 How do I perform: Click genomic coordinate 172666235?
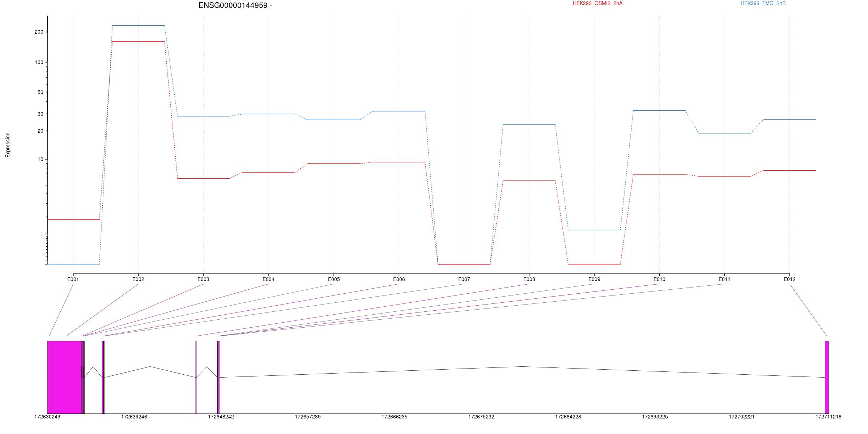(x=395, y=417)
